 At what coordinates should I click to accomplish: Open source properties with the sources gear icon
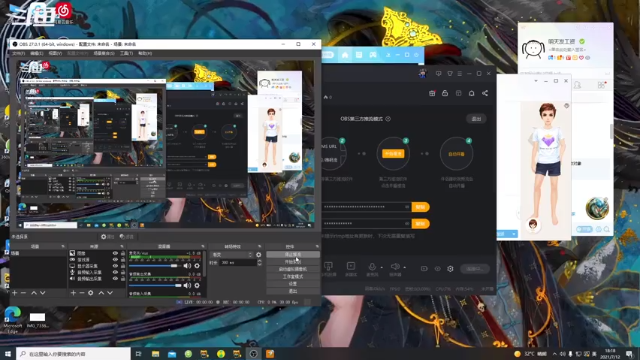(x=91, y=293)
